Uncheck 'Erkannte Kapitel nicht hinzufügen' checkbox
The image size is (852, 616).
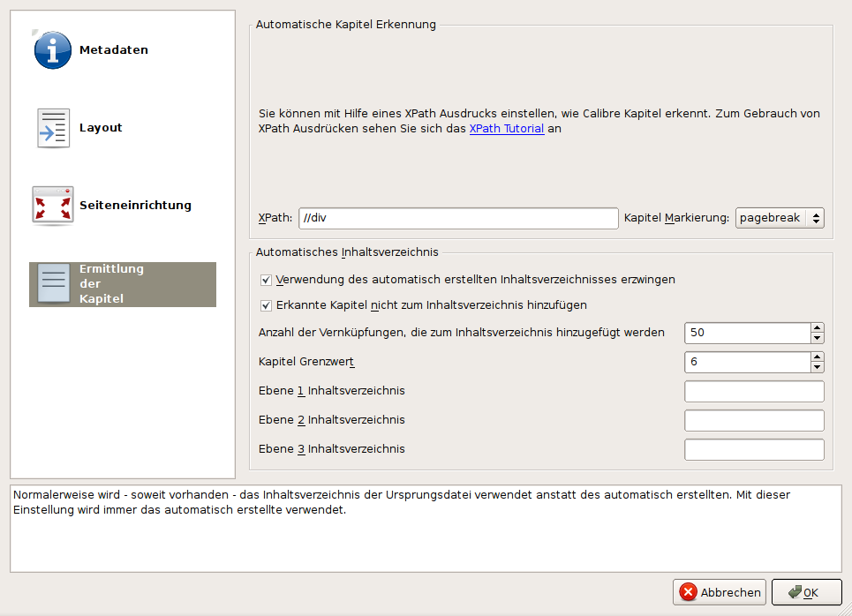(266, 305)
